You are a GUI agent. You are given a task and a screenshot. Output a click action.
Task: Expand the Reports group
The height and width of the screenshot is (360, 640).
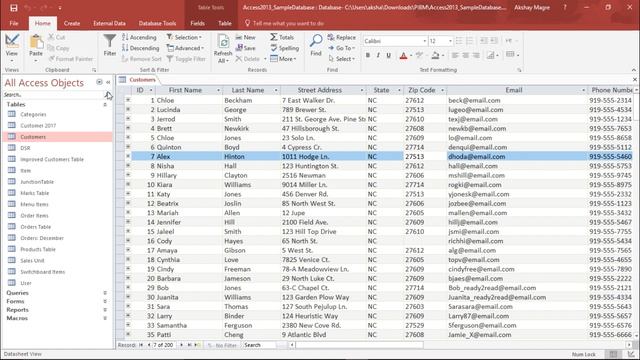[105, 310]
